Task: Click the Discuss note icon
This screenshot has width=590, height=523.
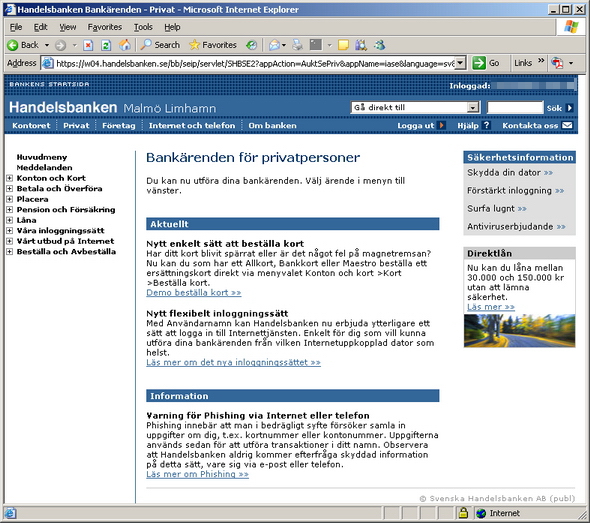Action: (x=343, y=45)
